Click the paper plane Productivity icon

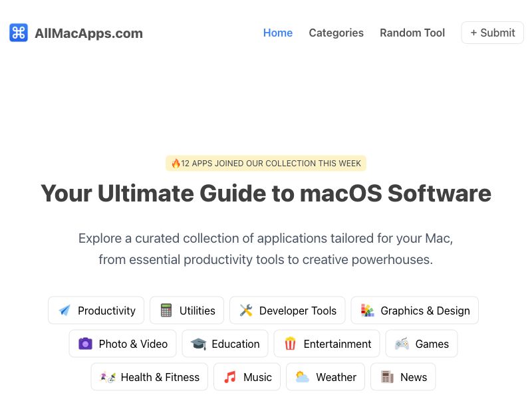[65, 310]
